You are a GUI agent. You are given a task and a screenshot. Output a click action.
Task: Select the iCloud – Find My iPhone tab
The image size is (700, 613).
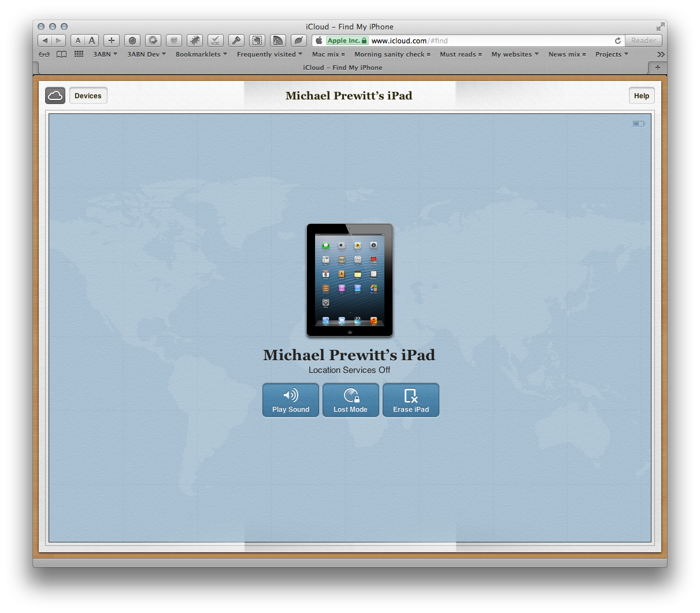click(x=343, y=68)
